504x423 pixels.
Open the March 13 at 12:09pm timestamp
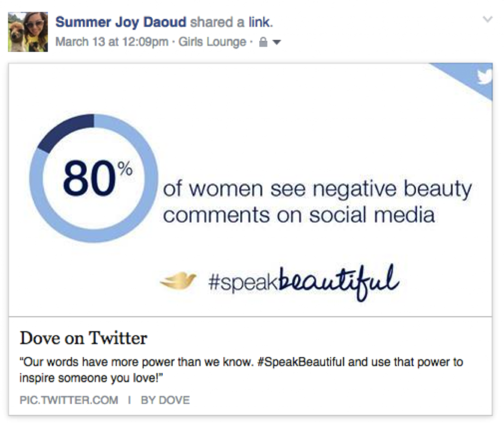[x=112, y=42]
